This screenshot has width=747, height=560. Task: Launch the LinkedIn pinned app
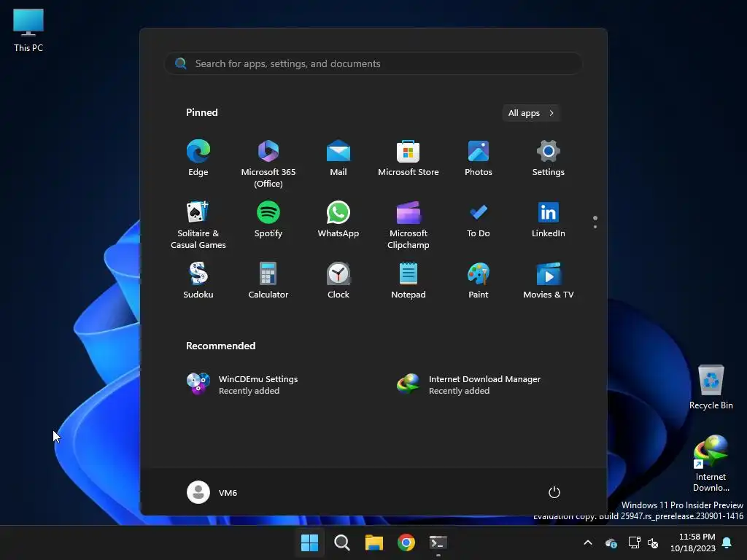(549, 220)
